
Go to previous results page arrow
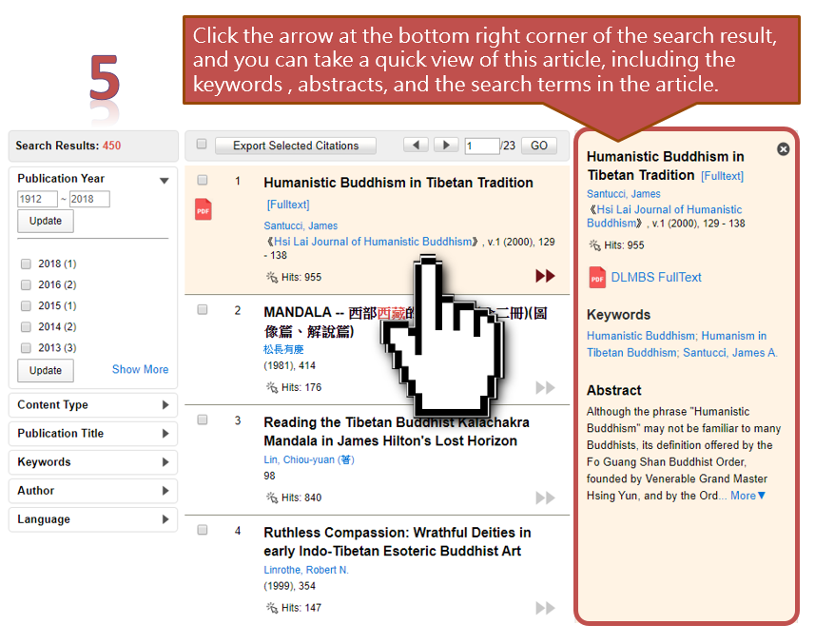tap(416, 146)
